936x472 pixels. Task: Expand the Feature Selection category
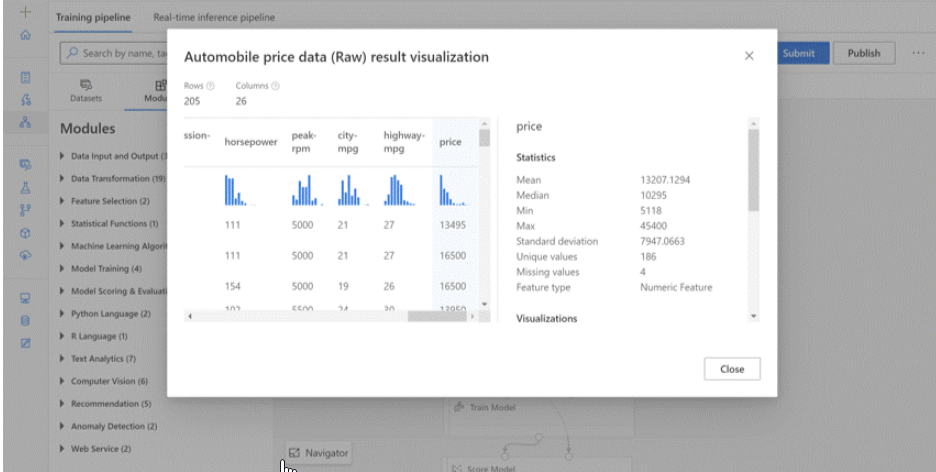[63, 201]
